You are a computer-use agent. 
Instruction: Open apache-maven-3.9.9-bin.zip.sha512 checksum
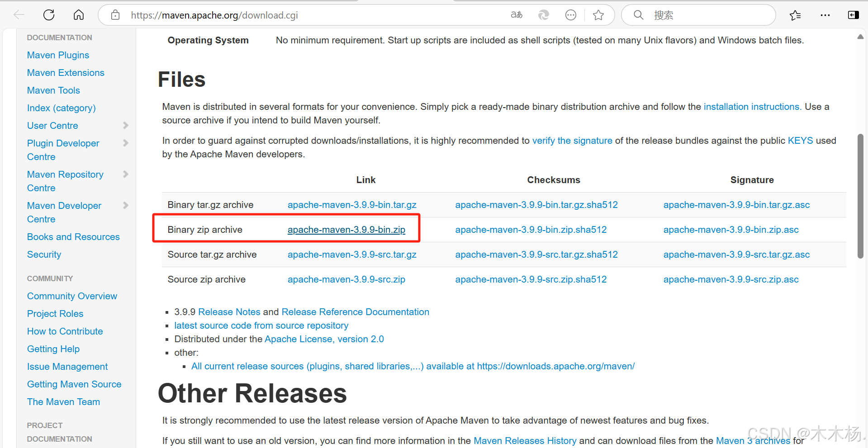[531, 230]
